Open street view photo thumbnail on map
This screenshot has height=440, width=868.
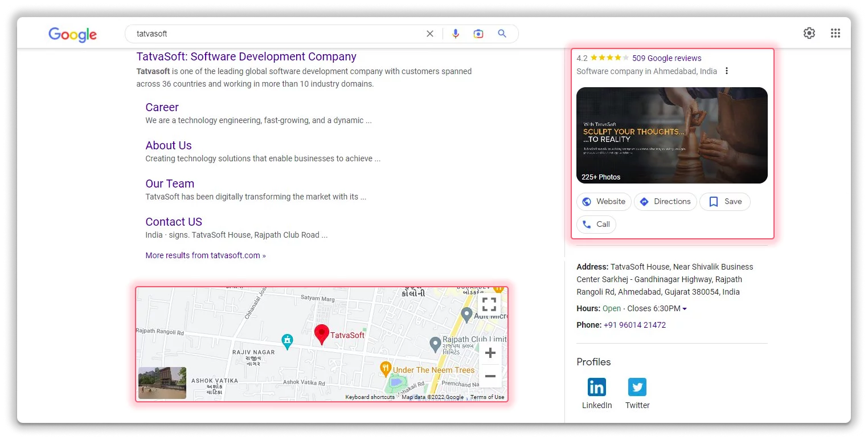coord(162,382)
